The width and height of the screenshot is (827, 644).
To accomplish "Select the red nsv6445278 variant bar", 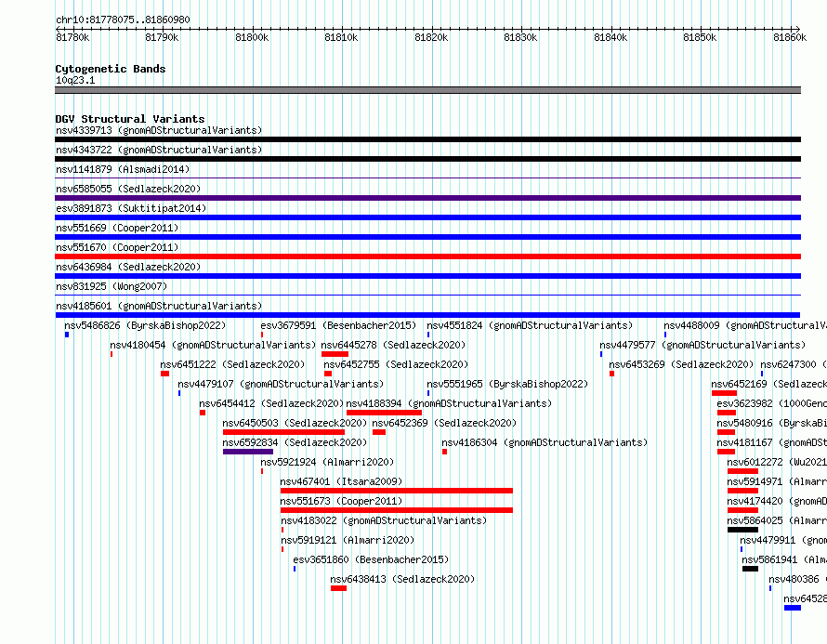I will (335, 354).
